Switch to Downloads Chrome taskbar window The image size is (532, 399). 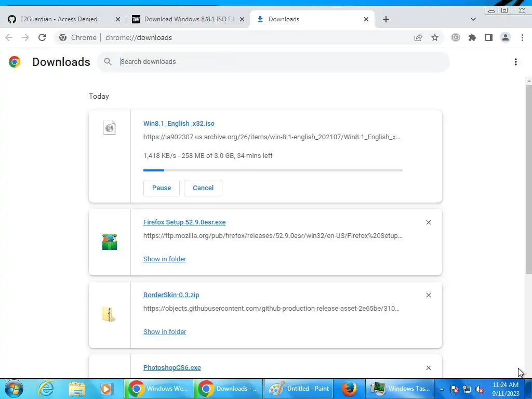pyautogui.click(x=229, y=389)
